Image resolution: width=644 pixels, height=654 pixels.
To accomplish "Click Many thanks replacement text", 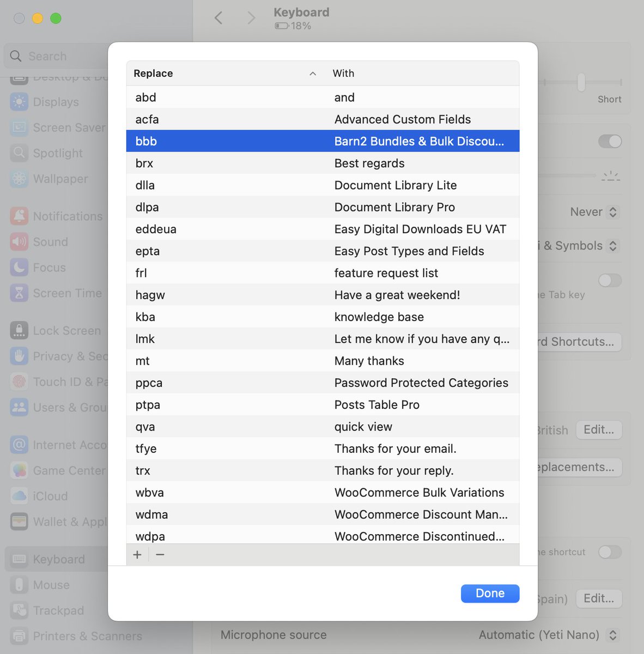I will [369, 361].
